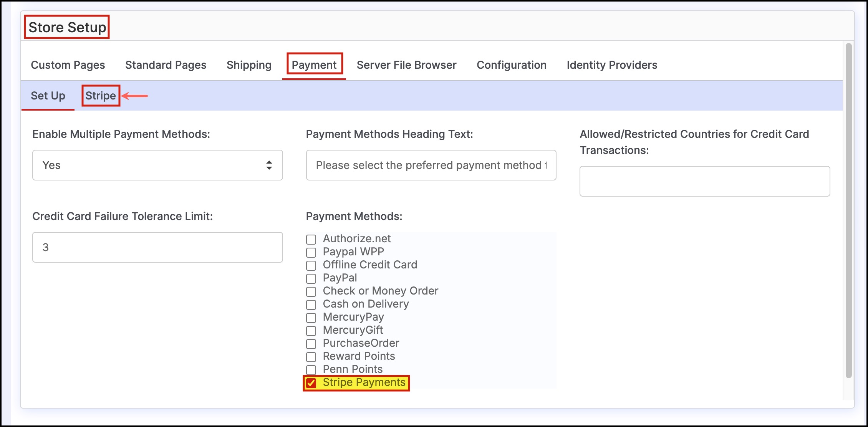Uncheck the Stripe Payments checkbox

pos(311,383)
